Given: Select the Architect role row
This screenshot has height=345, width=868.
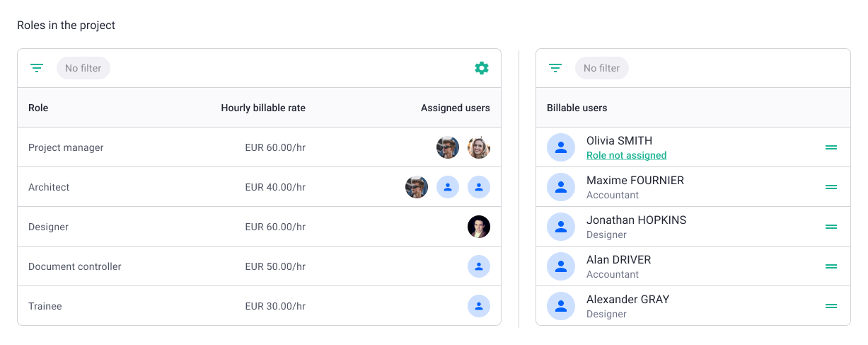Looking at the screenshot, I should [259, 187].
